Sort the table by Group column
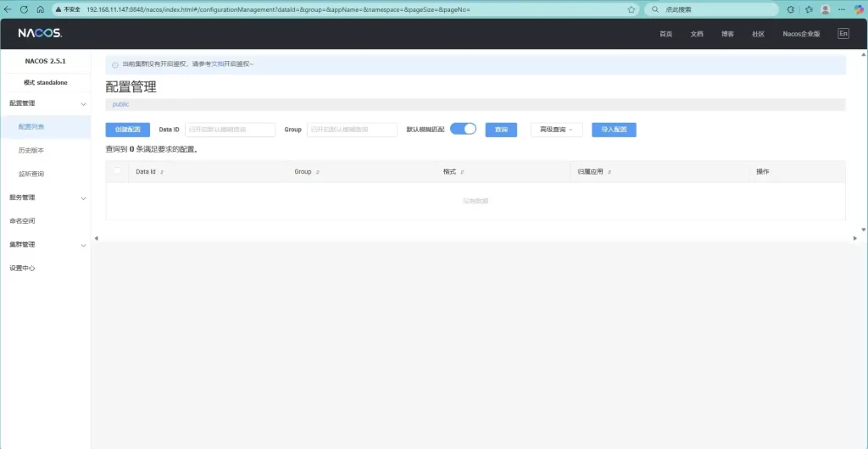This screenshot has width=868, height=449. click(x=318, y=172)
